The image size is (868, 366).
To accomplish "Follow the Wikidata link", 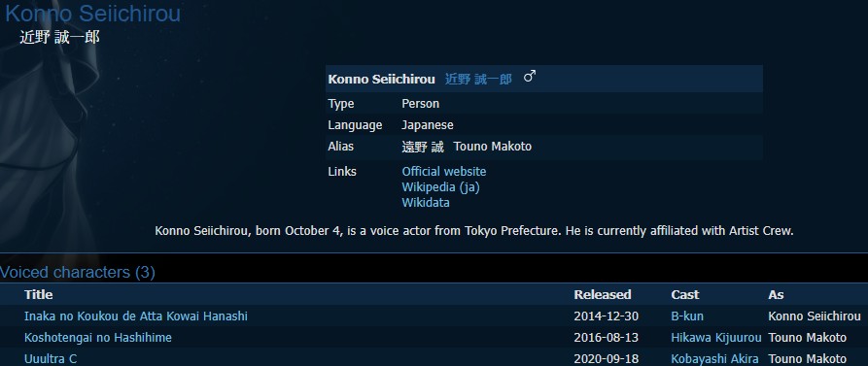I will click(x=426, y=202).
